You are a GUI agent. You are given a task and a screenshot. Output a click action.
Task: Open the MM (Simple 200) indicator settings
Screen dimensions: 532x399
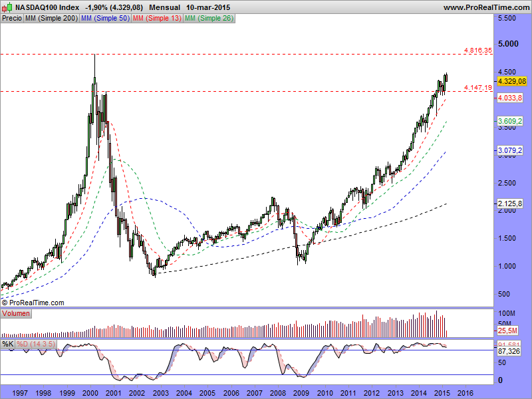click(x=52, y=19)
